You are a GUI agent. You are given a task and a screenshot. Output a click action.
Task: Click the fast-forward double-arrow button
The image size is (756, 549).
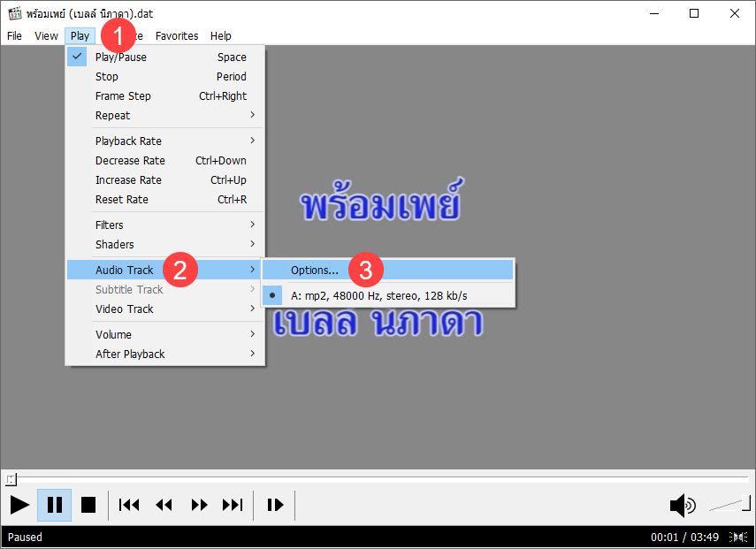coord(199,505)
